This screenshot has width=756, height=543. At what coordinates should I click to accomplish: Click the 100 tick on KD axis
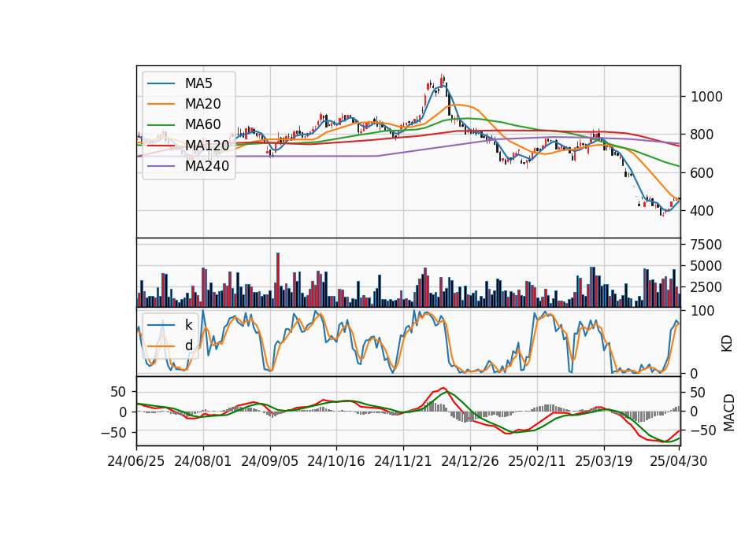click(702, 311)
